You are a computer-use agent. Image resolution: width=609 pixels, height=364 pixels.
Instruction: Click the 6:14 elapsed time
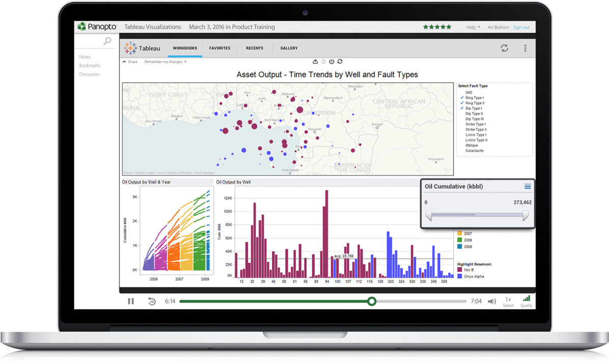170,301
